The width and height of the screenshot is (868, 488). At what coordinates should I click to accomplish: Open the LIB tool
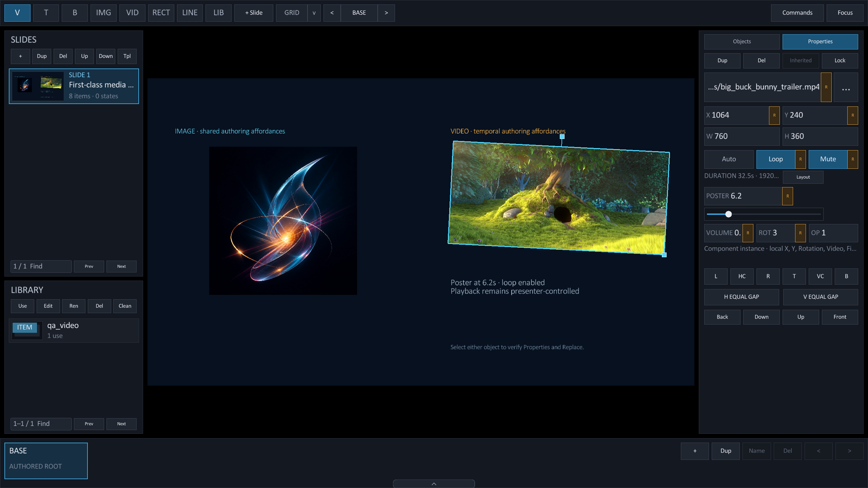[x=219, y=13]
